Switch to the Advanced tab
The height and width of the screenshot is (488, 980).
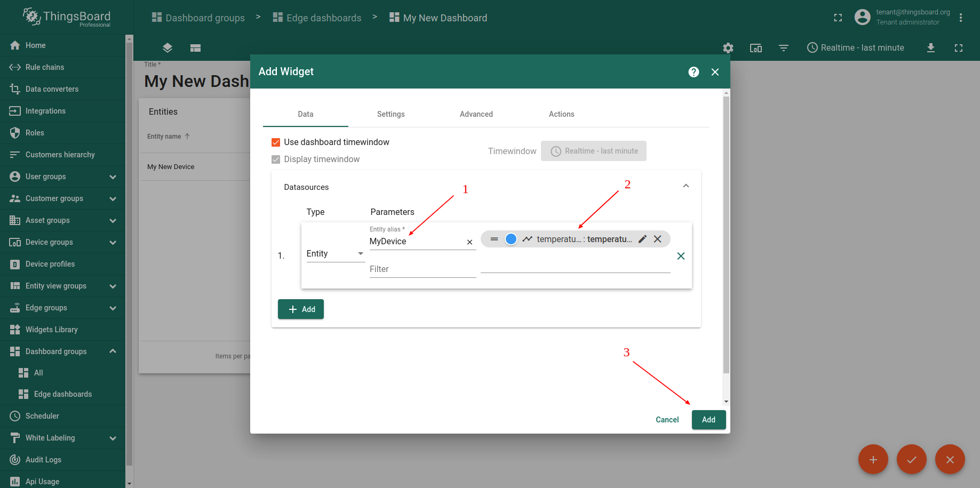click(476, 114)
